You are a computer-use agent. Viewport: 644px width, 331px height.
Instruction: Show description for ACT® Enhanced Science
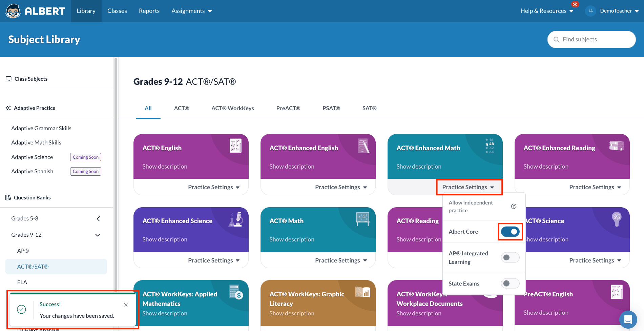click(x=165, y=239)
